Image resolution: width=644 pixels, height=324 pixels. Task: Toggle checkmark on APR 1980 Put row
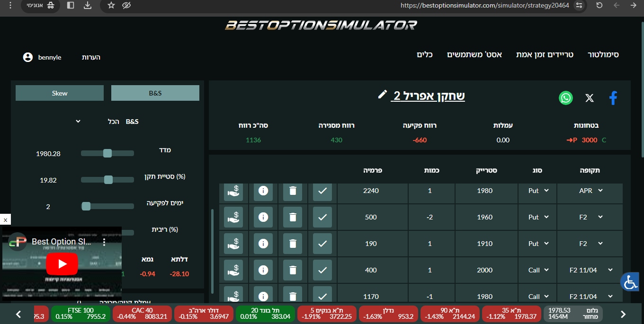coord(322,191)
